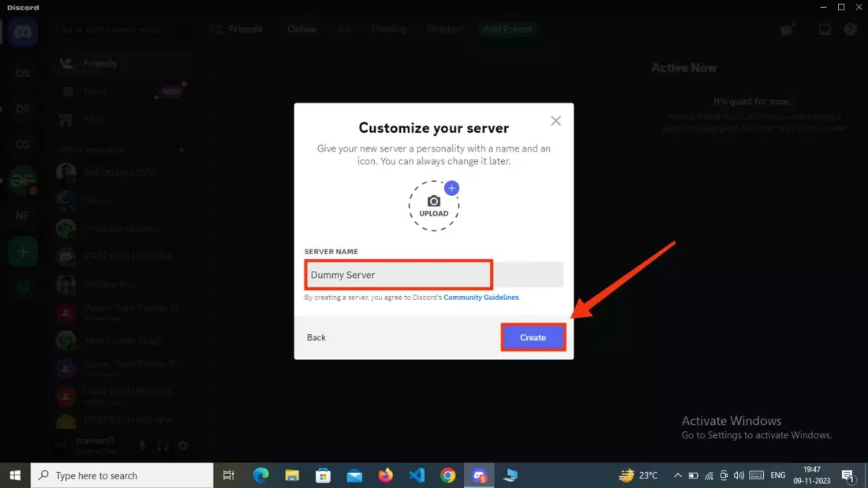Show hidden system tray icons
Viewport: 868px width, 488px height.
coord(678,475)
